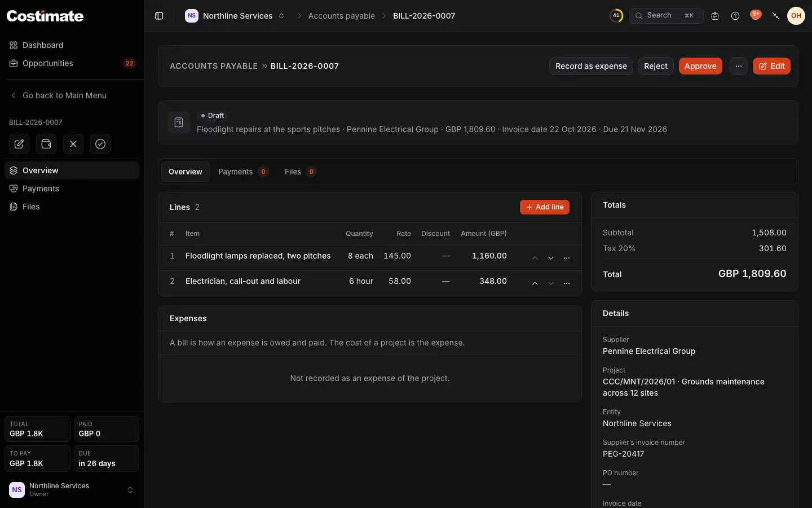The image size is (812, 508).
Task: Open Payments in the sidebar
Action: pyautogui.click(x=72, y=189)
